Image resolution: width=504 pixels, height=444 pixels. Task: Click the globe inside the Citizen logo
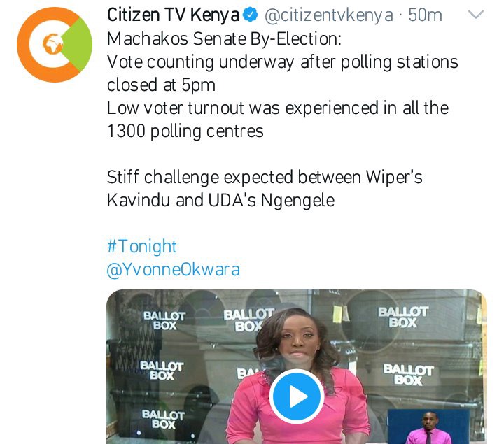click(52, 43)
